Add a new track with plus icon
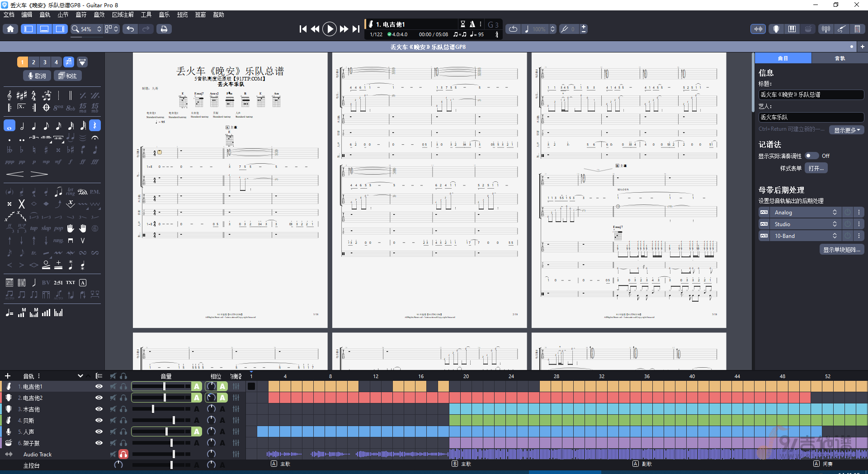This screenshot has width=868, height=474. pyautogui.click(x=8, y=376)
